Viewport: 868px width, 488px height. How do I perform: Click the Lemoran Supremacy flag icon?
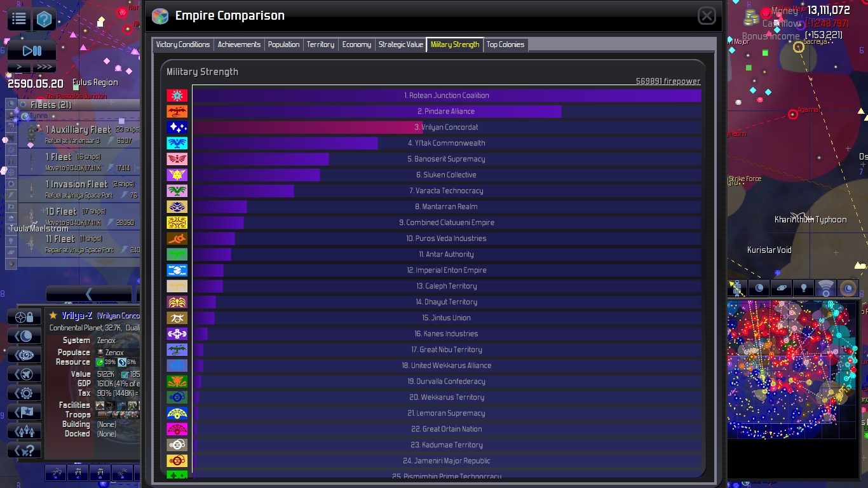[177, 413]
